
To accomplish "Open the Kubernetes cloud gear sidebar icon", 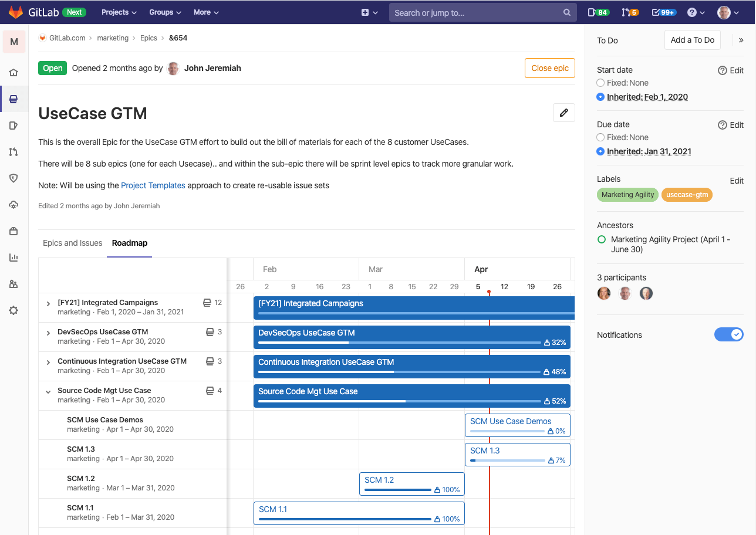I will click(14, 205).
